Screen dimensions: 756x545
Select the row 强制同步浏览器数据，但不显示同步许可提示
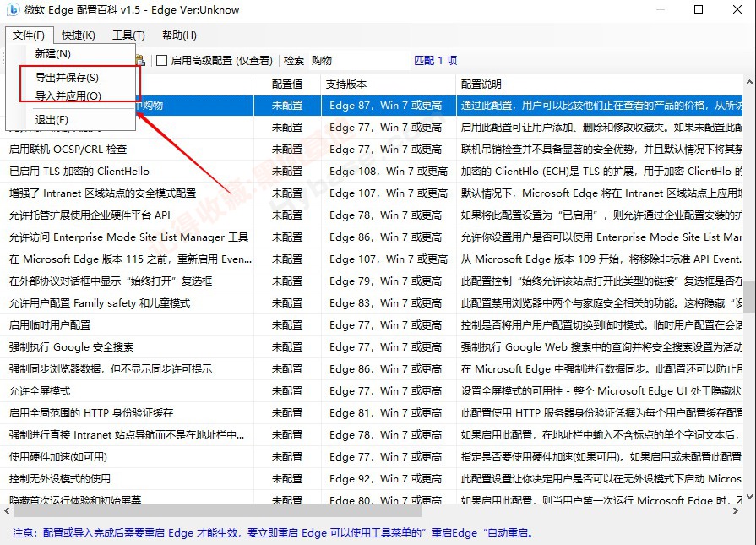[372, 369]
